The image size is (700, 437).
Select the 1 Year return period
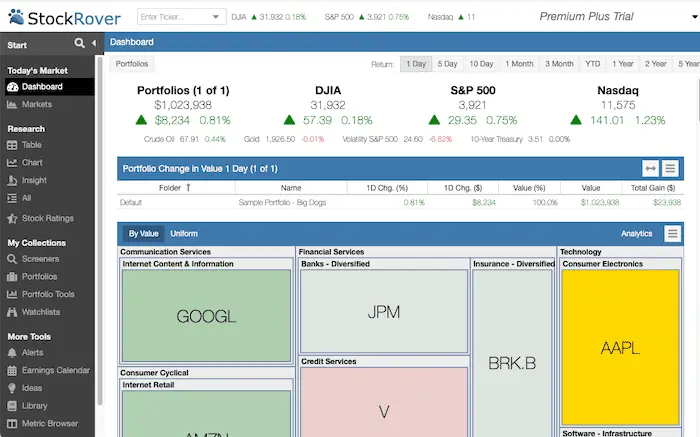[x=622, y=64]
